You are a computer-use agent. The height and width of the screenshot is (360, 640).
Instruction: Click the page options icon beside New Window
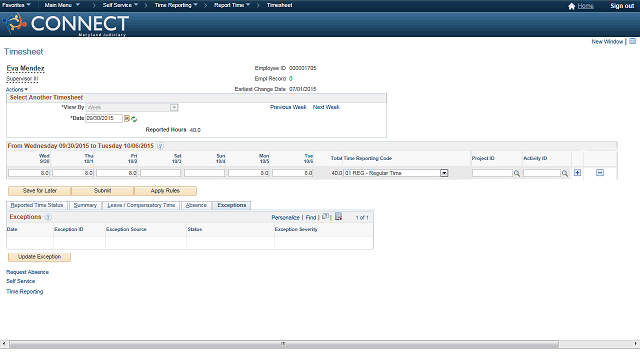632,41
